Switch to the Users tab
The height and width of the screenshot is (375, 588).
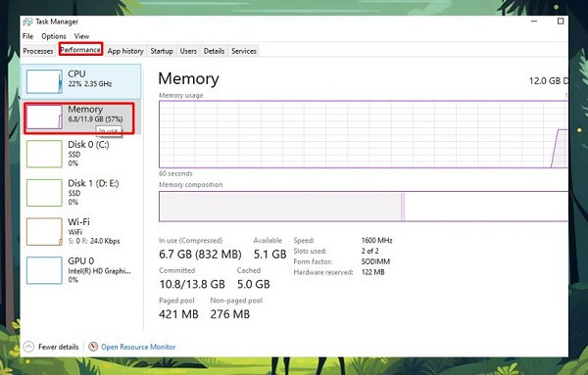coord(188,51)
